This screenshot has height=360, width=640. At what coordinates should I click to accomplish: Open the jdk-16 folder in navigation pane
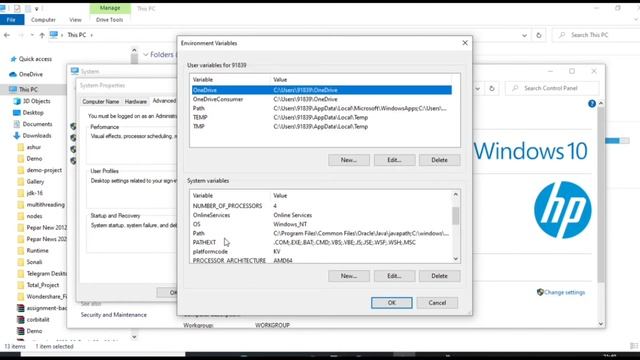tap(34, 193)
